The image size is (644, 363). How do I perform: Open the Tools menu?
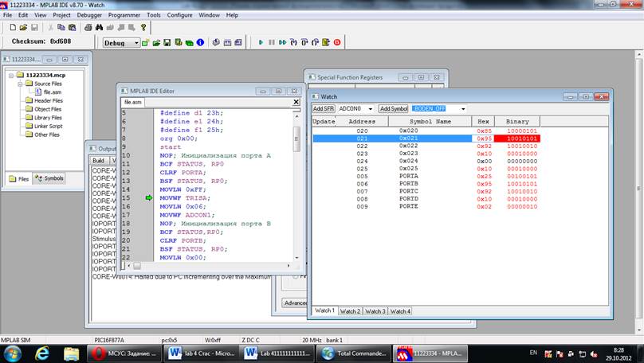tap(154, 15)
